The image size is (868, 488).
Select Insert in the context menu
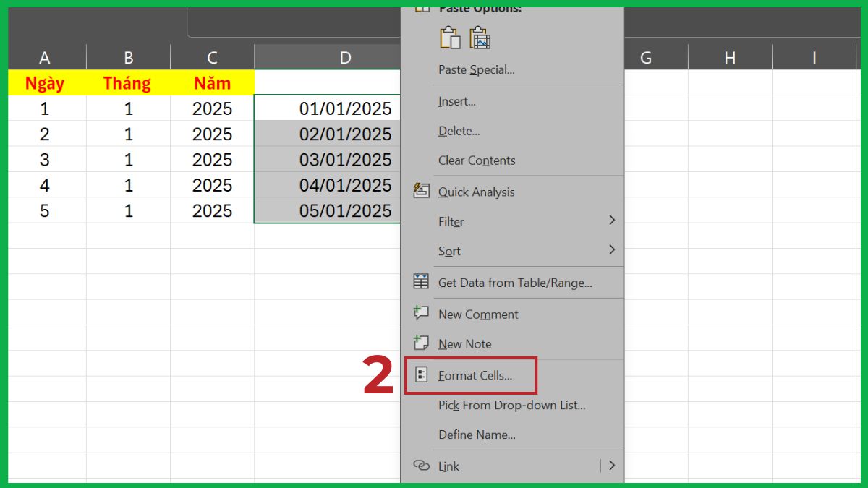pyautogui.click(x=457, y=102)
